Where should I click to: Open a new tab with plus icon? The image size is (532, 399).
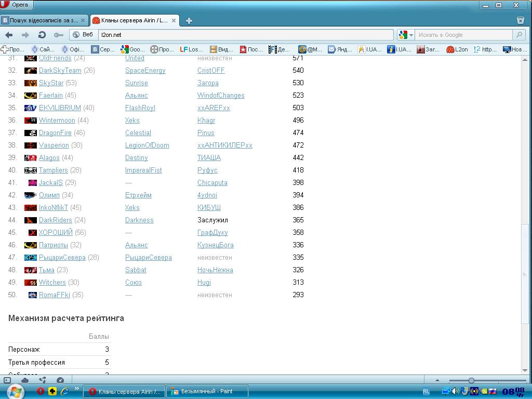189,21
